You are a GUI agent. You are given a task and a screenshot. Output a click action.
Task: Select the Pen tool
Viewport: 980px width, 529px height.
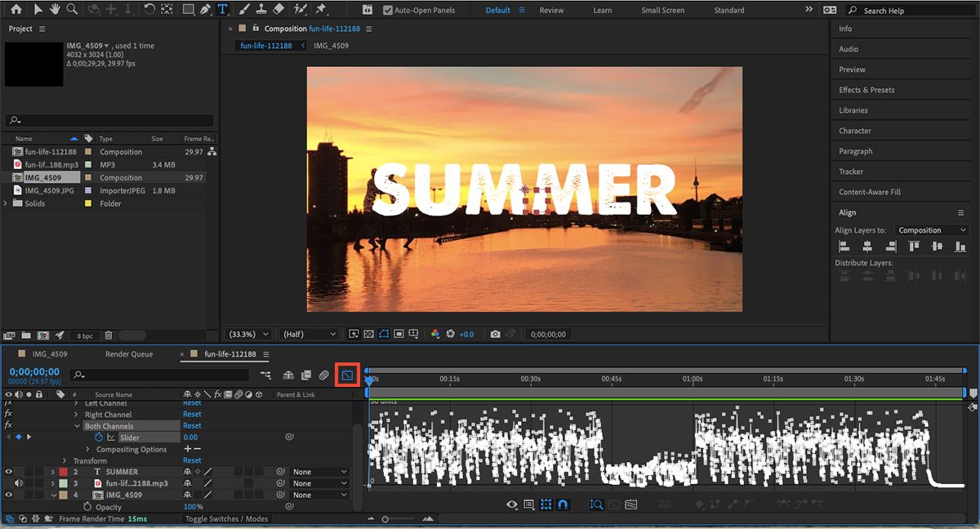coord(206,10)
